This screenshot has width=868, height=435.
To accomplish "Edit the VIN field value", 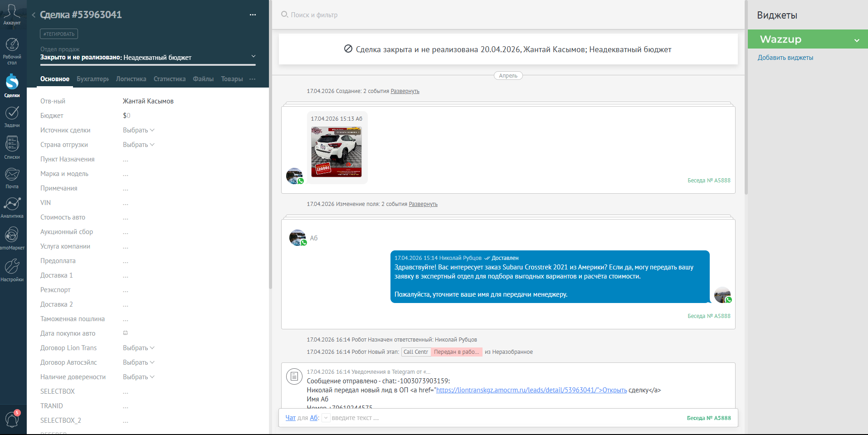I will (x=126, y=203).
